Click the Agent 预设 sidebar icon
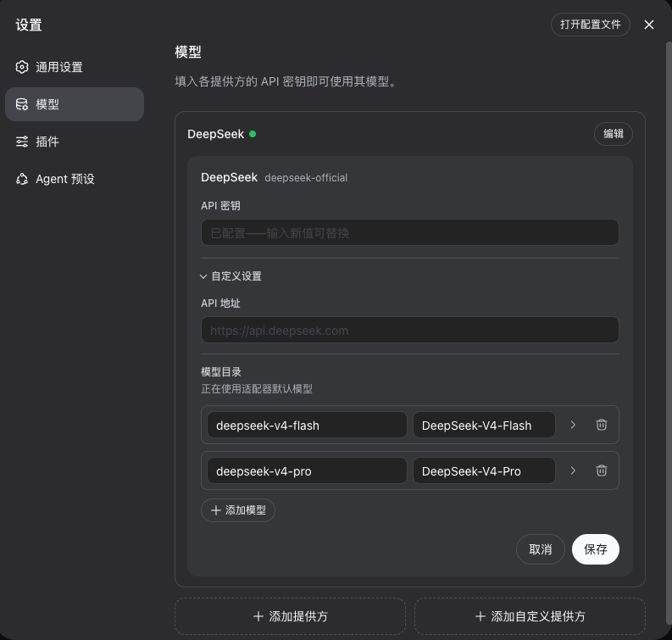672x640 pixels. (x=22, y=179)
